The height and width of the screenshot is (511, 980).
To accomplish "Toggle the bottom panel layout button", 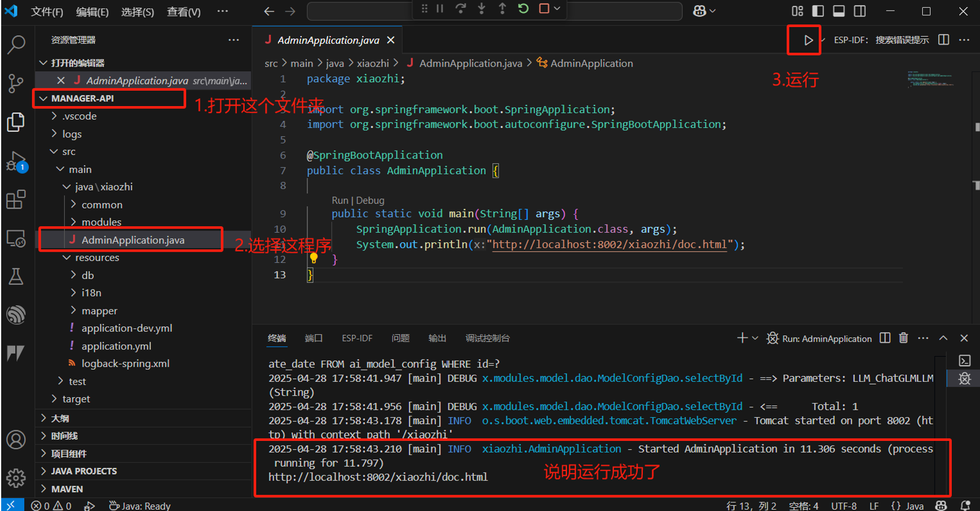I will pos(839,11).
